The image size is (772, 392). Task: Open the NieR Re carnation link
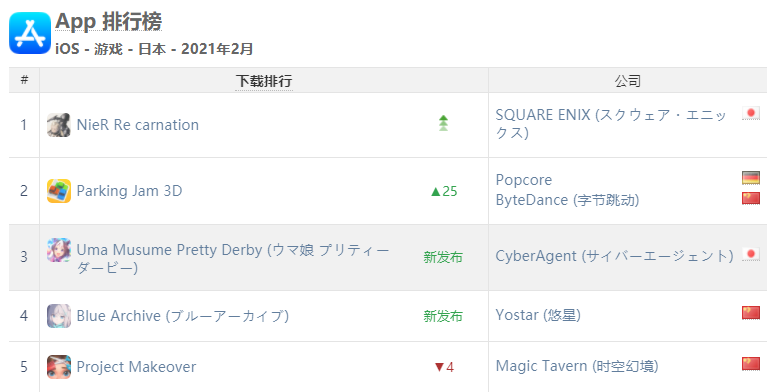coord(138,125)
